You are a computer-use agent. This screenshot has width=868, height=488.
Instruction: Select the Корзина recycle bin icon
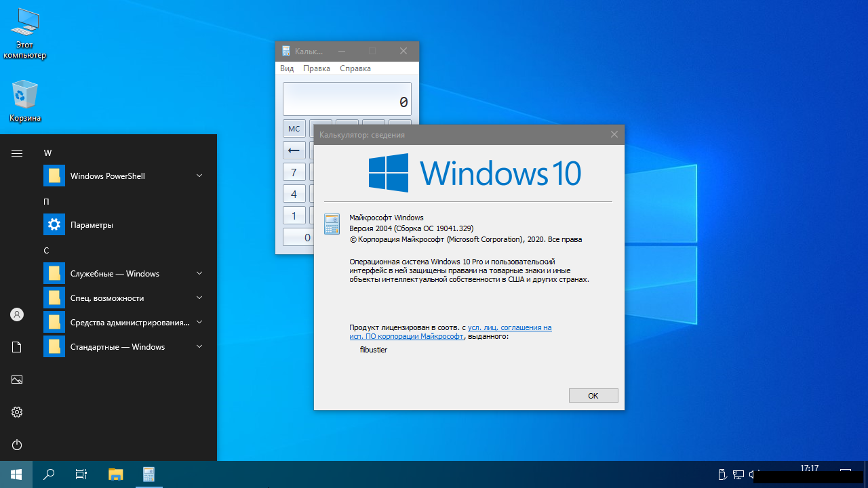coord(25,101)
